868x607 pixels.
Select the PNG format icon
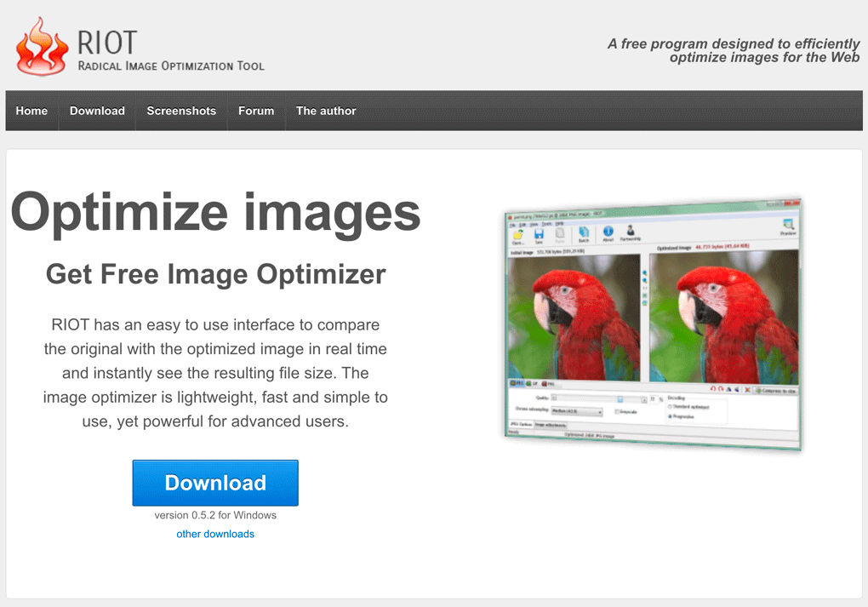point(545,384)
